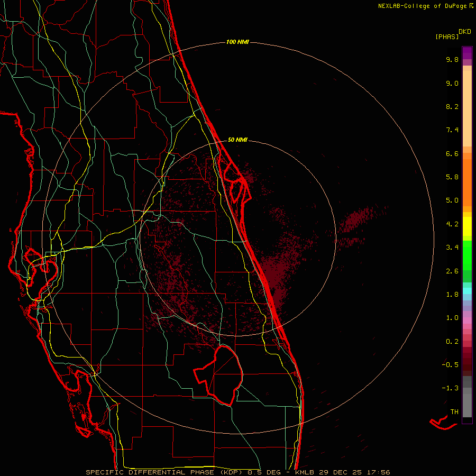
Task: Pick the pink band of the color scale
Action: [x=467, y=321]
